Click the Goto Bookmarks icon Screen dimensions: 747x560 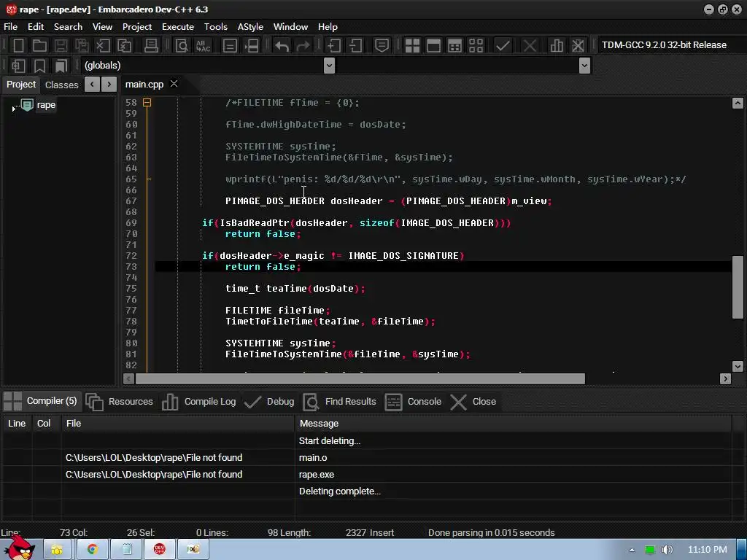[x=61, y=66]
